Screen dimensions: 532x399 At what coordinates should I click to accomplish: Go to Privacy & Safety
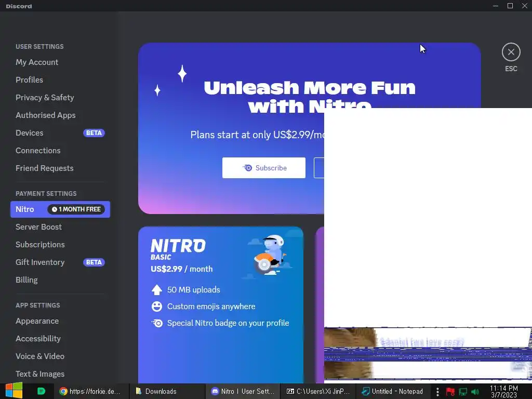click(x=45, y=97)
